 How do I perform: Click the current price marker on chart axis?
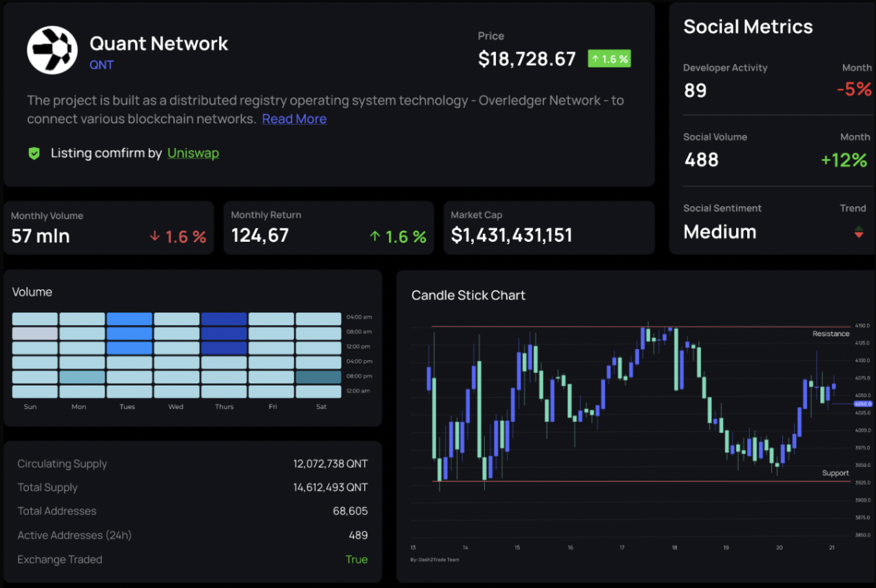pyautogui.click(x=862, y=403)
